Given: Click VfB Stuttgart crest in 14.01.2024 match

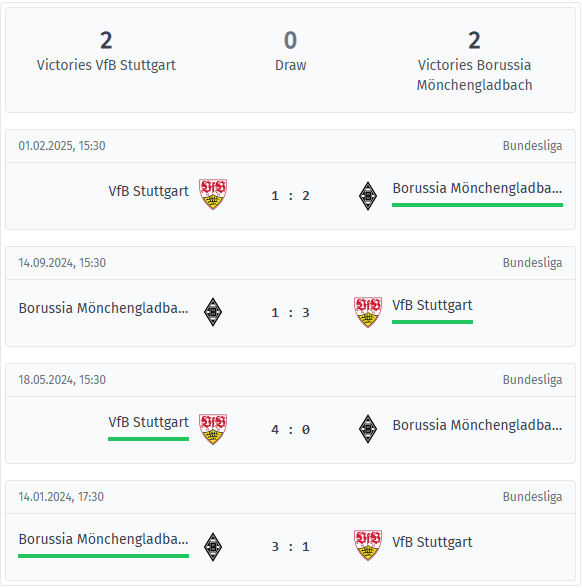Looking at the screenshot, I should pos(368,545).
